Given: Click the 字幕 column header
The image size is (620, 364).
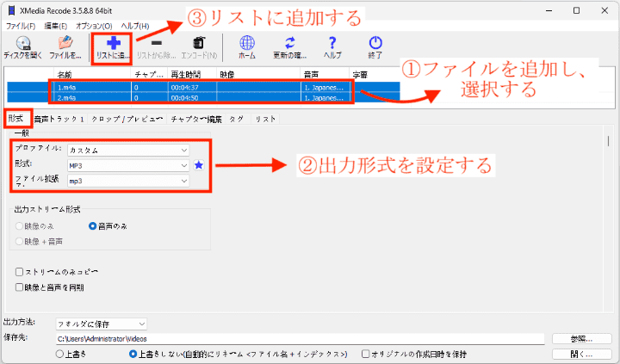Looking at the screenshot, I should coord(375,74).
